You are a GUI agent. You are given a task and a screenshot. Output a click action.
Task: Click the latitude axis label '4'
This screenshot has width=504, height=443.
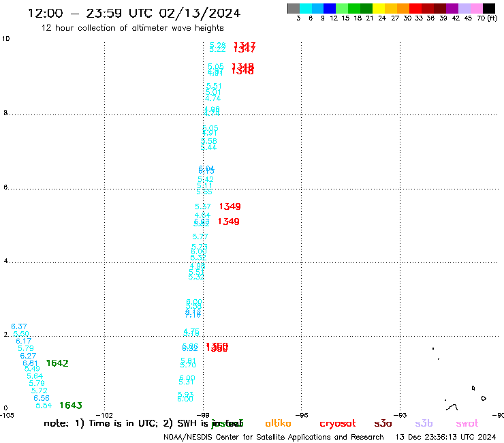point(5,261)
